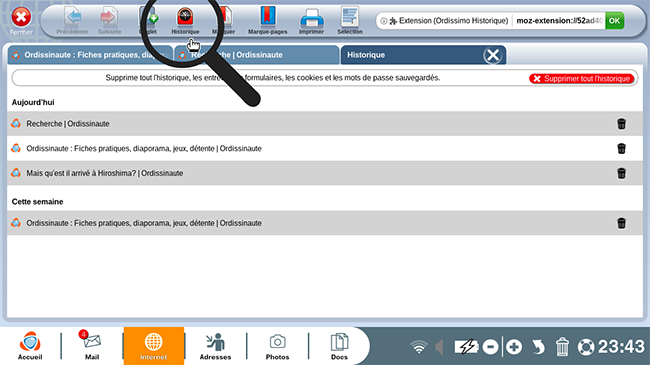Screen dimensions: 650x365
Task: Increase zoom with the plus icon
Action: (514, 347)
